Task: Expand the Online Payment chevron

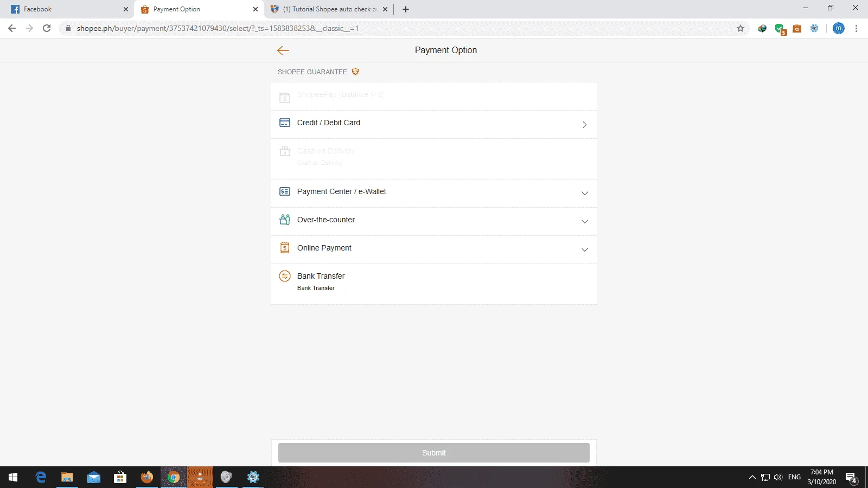Action: click(x=585, y=249)
